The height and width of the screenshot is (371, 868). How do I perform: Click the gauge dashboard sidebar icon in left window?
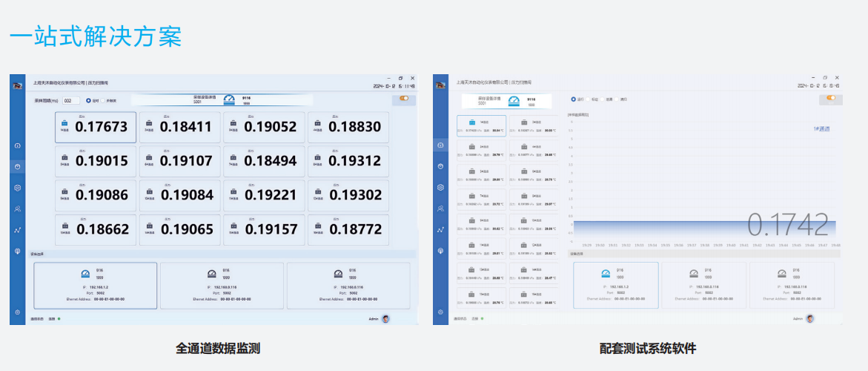pyautogui.click(x=17, y=145)
